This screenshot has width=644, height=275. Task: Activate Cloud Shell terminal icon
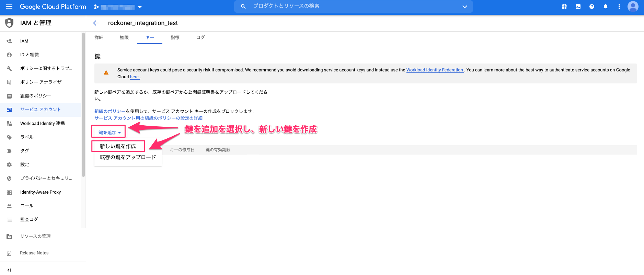coord(578,7)
